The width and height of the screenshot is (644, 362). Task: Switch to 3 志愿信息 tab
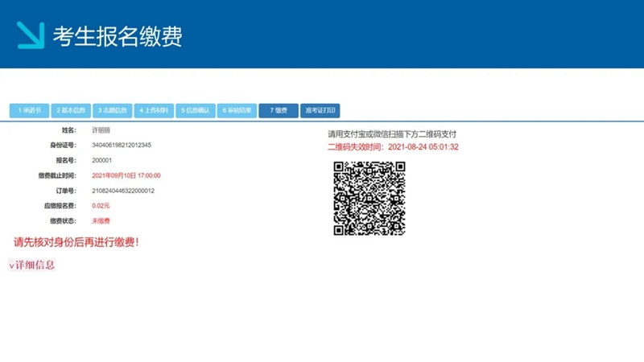point(112,110)
